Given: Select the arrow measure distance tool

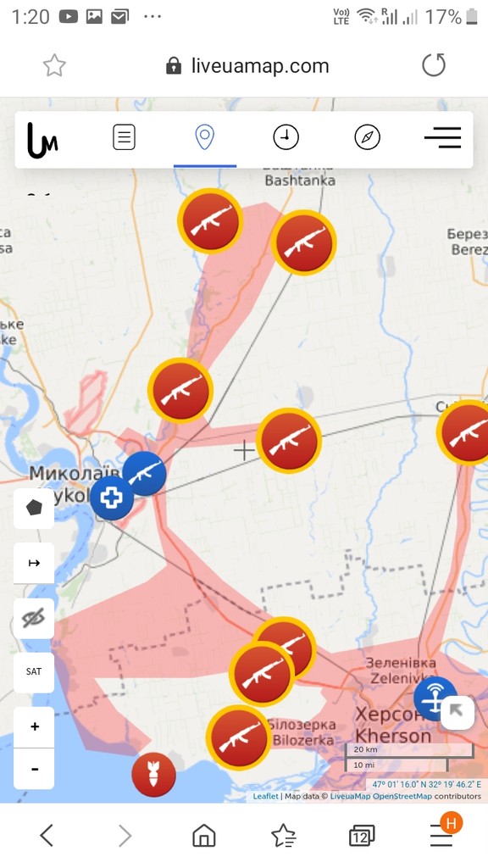Looking at the screenshot, I should (x=34, y=563).
